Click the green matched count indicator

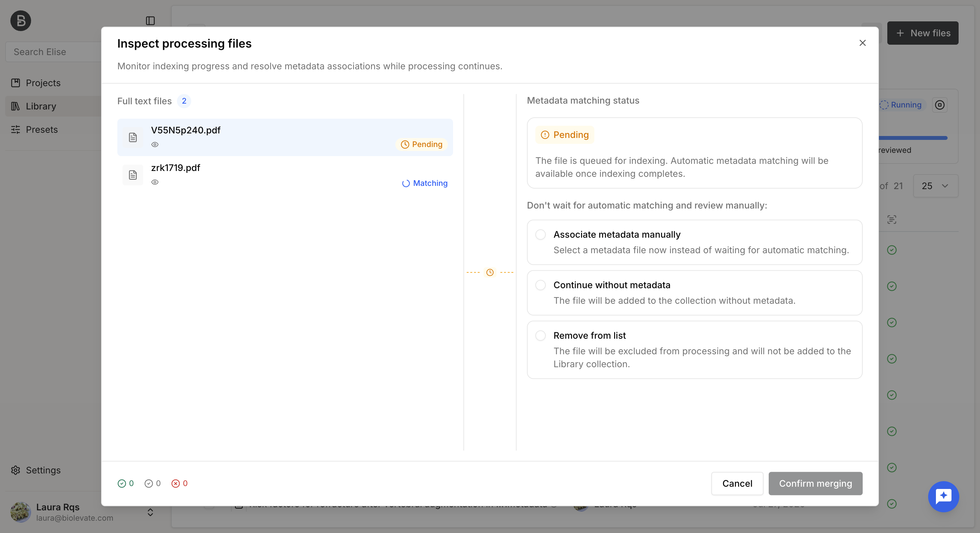pyautogui.click(x=125, y=483)
